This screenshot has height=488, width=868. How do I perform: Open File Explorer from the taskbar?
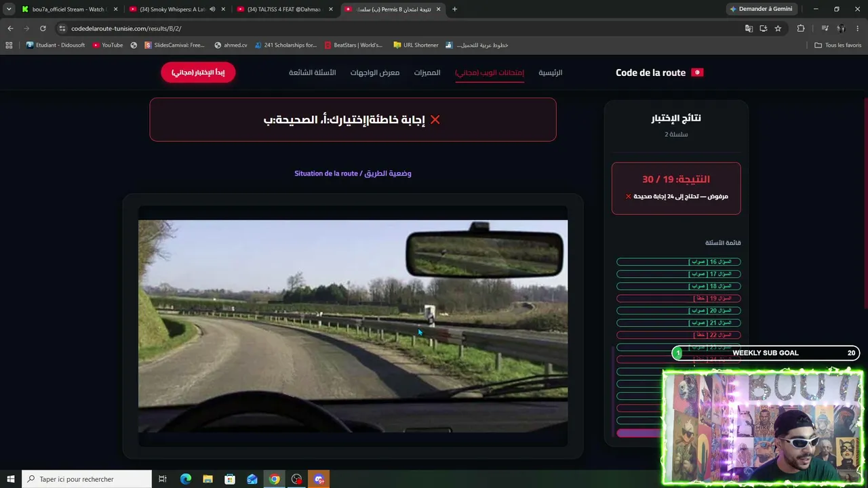(x=208, y=479)
